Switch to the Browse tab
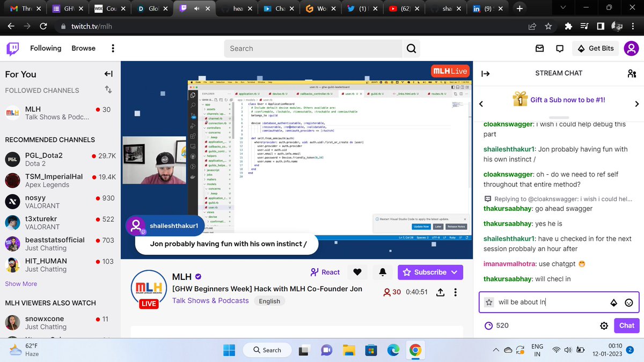 tap(83, 48)
